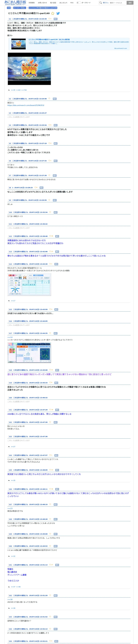Click the heart icon on post 12
Image resolution: width=138 pixels, height=644 pixels.
point(50,236)
